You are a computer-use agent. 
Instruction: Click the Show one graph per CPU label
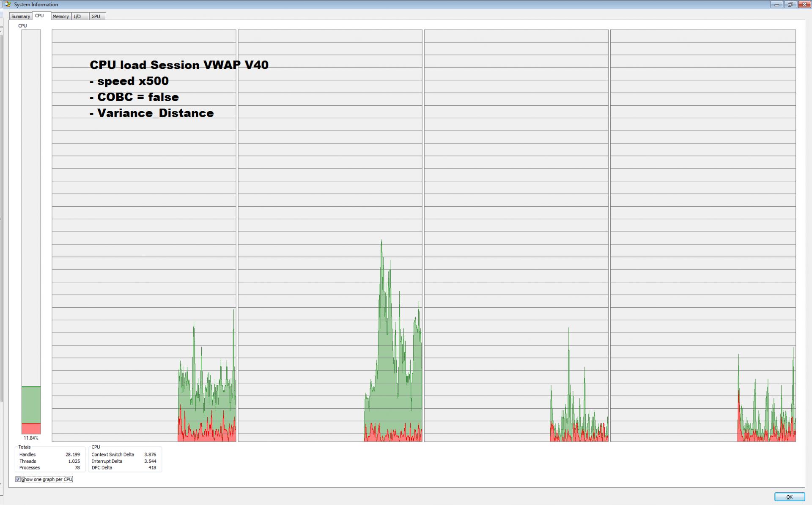coord(47,479)
